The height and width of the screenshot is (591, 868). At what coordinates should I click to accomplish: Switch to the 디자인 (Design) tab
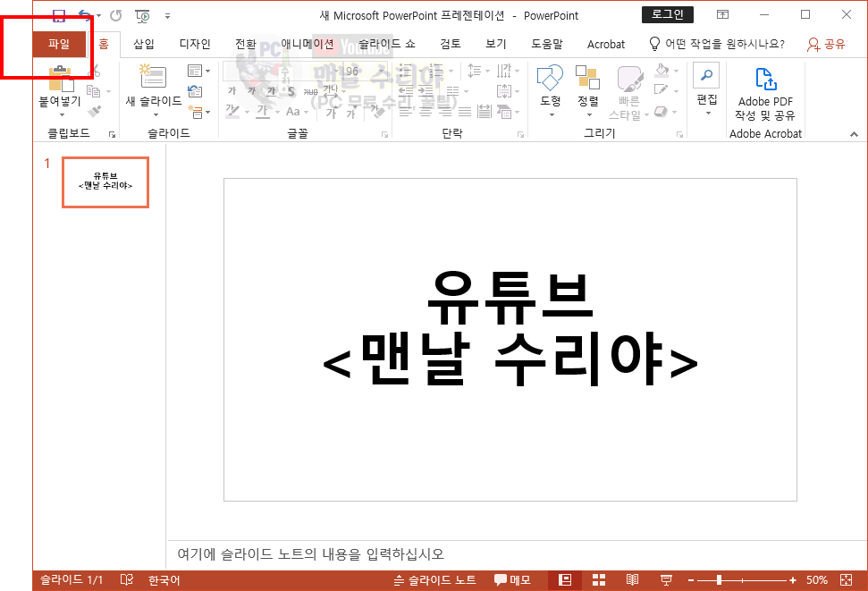(x=195, y=44)
